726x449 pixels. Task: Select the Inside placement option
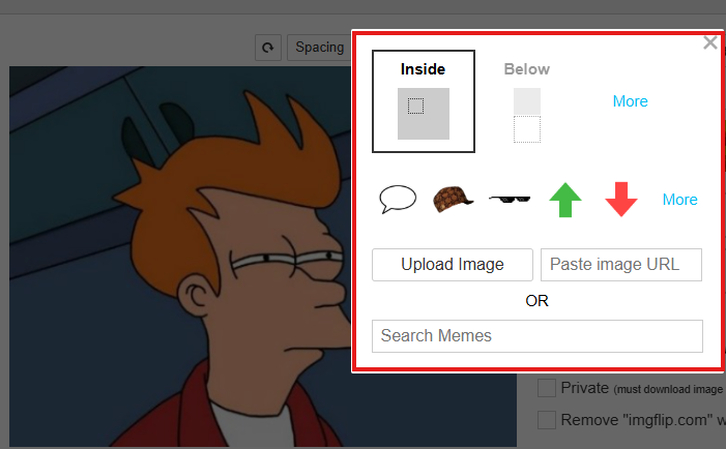[x=423, y=101]
